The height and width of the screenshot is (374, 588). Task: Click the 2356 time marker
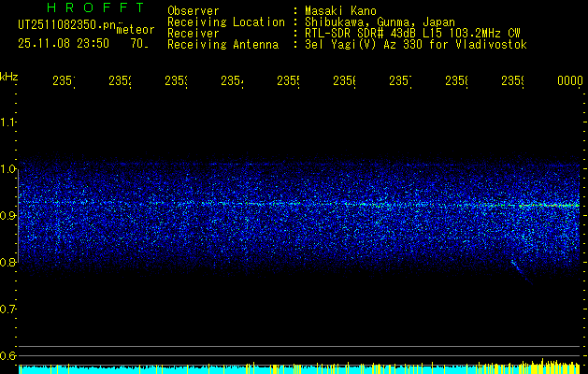click(x=344, y=81)
